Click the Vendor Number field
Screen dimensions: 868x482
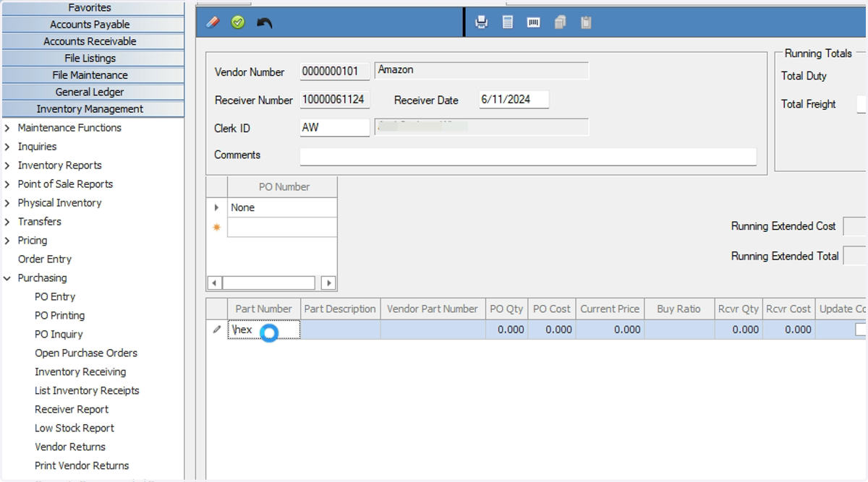click(x=335, y=71)
